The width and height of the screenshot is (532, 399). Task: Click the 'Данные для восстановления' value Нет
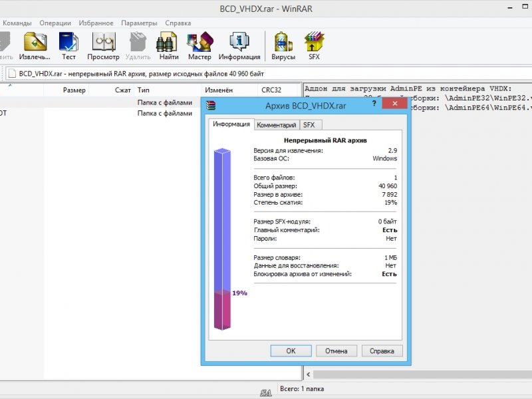[x=391, y=265]
